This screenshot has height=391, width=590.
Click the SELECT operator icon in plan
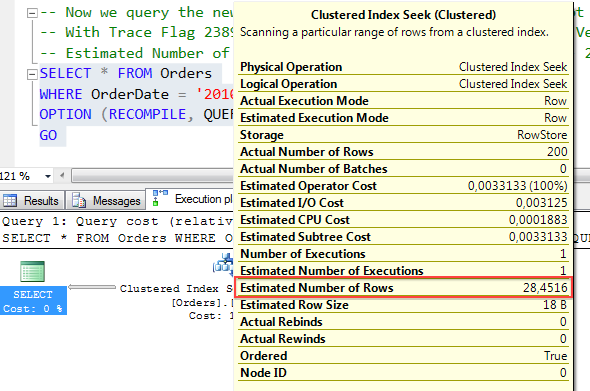32,271
